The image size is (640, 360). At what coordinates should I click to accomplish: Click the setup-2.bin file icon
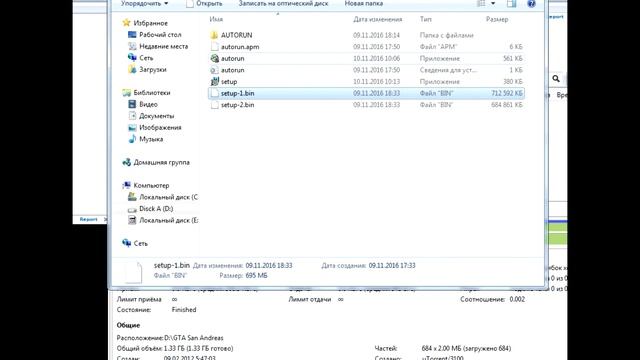(214, 105)
